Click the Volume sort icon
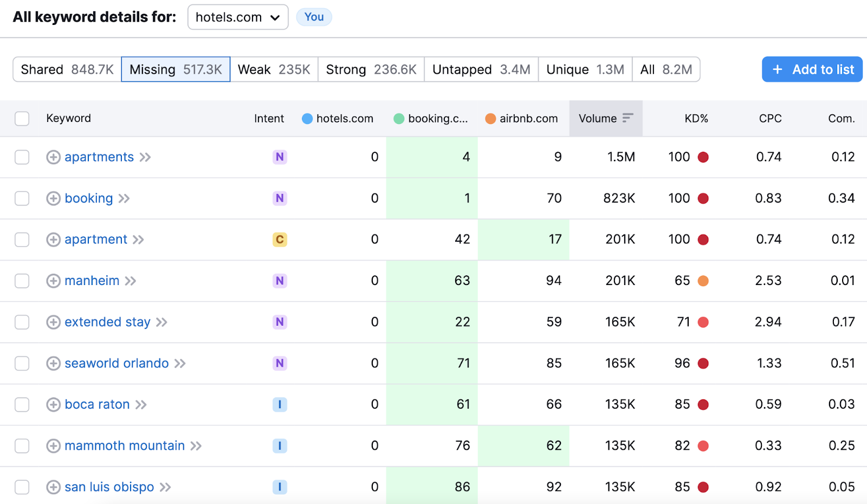This screenshot has width=867, height=504. coord(627,118)
